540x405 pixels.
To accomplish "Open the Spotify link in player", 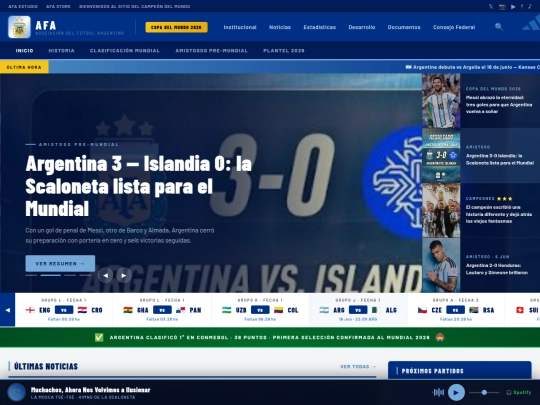I will pyautogui.click(x=519, y=392).
